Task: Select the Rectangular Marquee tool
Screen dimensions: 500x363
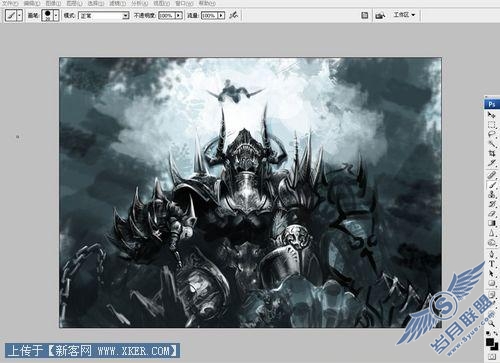Action: point(491,125)
